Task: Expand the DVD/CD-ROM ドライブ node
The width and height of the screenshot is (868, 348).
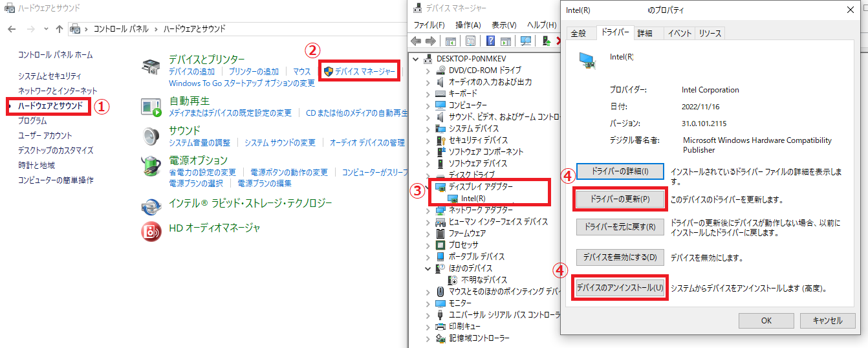Action: click(x=428, y=70)
